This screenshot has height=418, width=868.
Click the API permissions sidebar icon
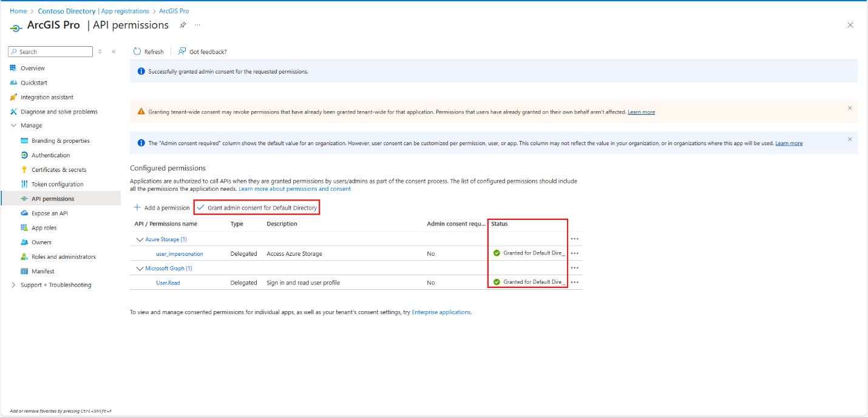click(25, 199)
